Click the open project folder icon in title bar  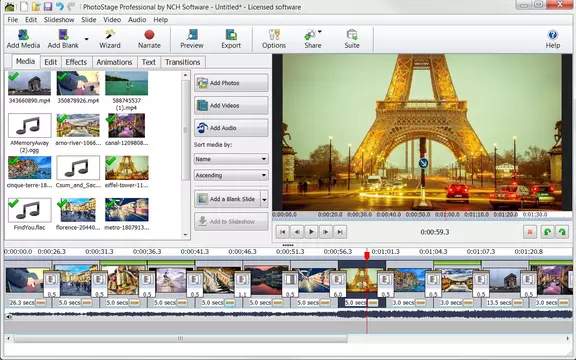[36, 7]
